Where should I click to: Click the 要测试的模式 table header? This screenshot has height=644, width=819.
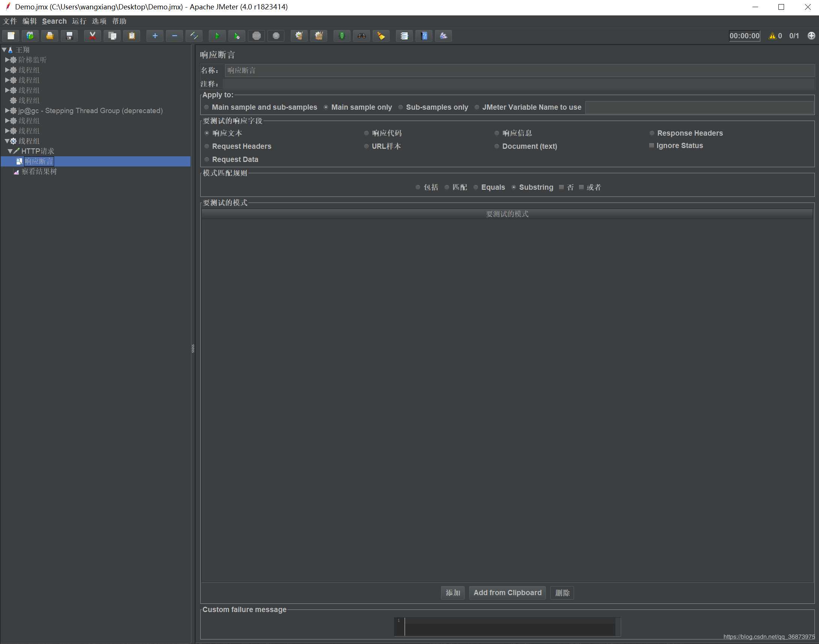tap(507, 214)
